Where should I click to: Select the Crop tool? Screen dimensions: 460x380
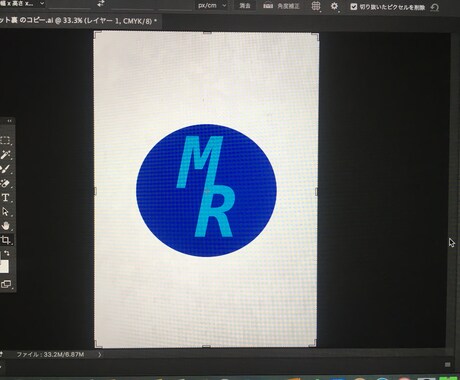click(5, 240)
